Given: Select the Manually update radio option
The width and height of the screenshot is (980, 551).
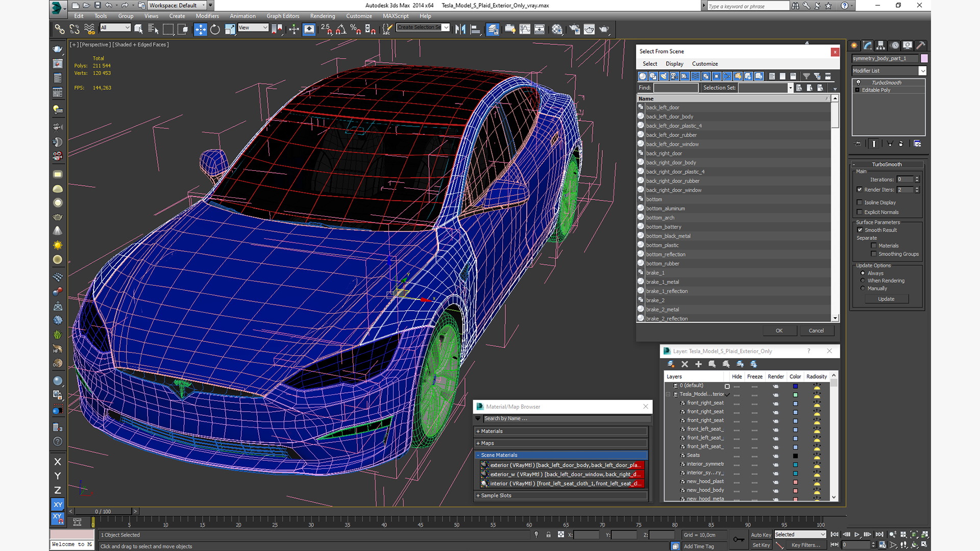Looking at the screenshot, I should pos(863,288).
